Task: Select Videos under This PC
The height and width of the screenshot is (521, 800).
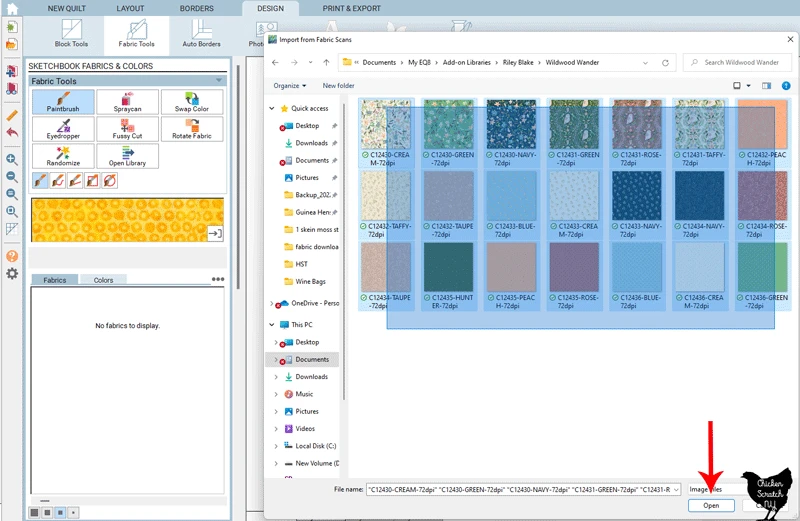Action: point(305,429)
